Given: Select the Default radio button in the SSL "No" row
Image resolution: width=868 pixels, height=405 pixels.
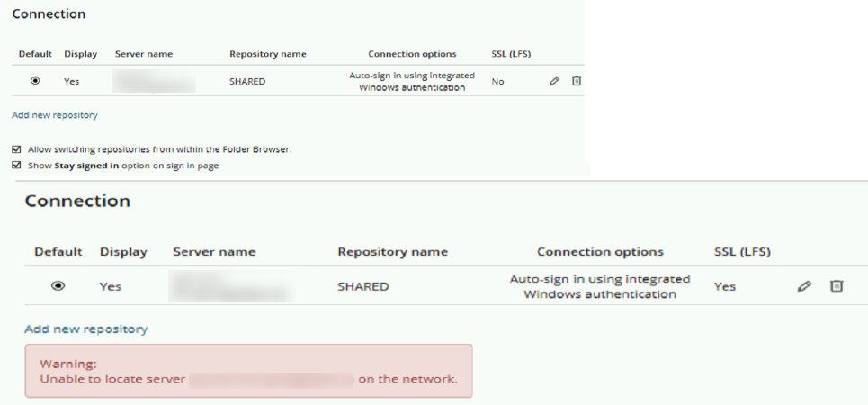Looking at the screenshot, I should (35, 81).
